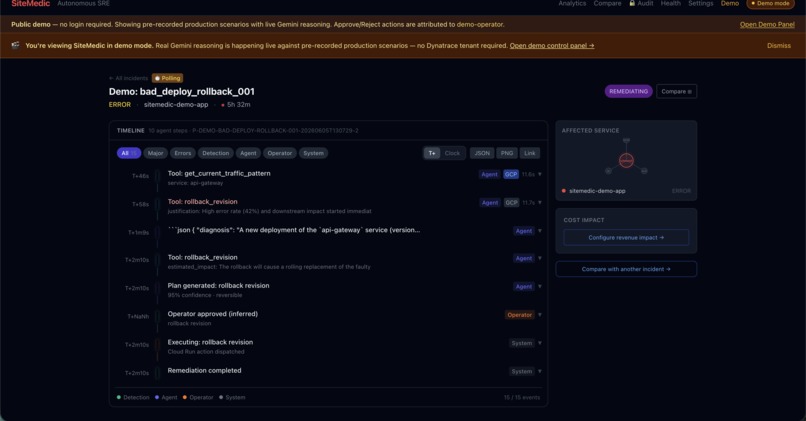Open the Health nav item

(x=670, y=3)
